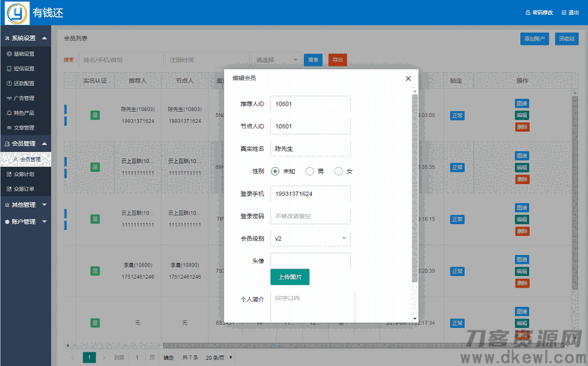Screen dimensions: 588x366
Task: Select the 男 gender radio button
Action: coord(310,171)
